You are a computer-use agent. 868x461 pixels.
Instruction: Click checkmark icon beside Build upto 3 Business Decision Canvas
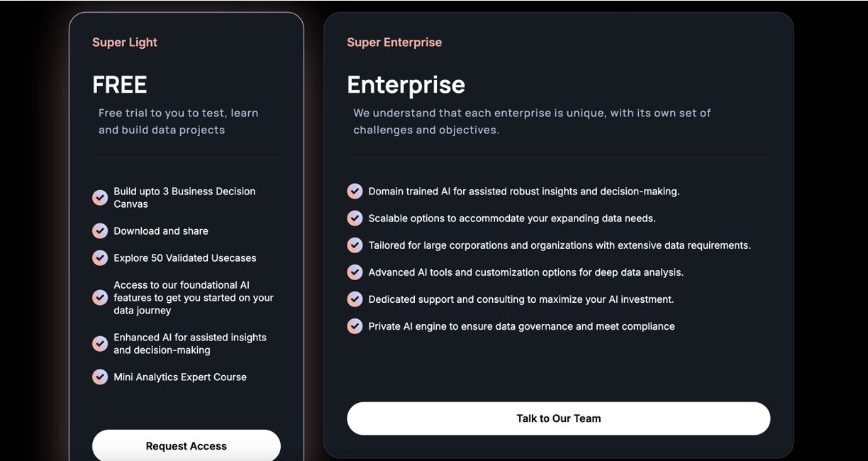[100, 198]
